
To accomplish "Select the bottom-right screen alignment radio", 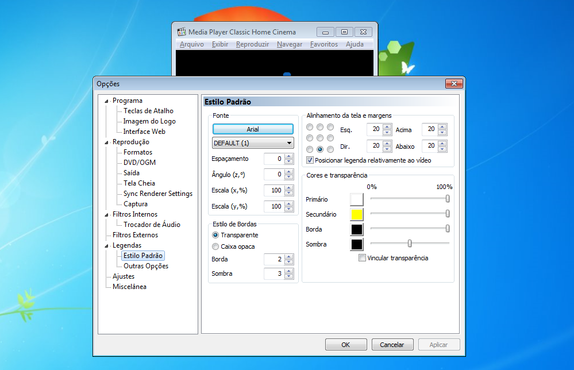I will (330, 149).
